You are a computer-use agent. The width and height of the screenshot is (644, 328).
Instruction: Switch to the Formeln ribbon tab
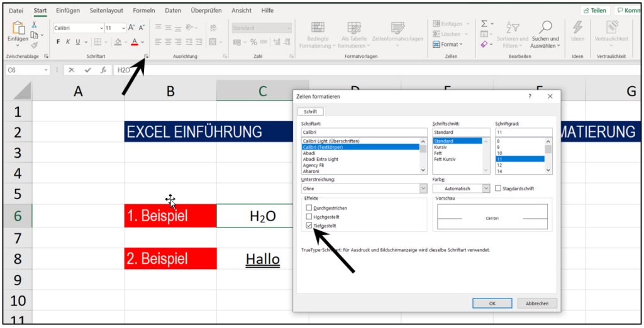coord(144,11)
